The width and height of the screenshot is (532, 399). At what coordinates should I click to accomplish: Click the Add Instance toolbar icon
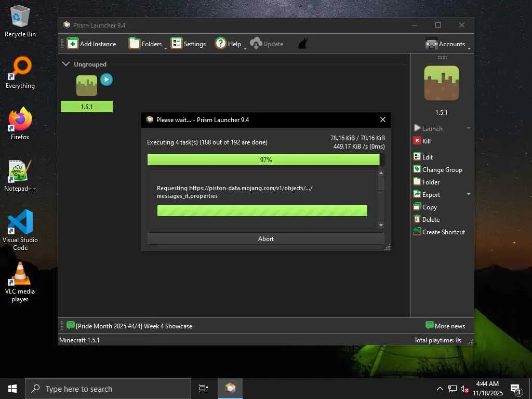click(x=72, y=44)
